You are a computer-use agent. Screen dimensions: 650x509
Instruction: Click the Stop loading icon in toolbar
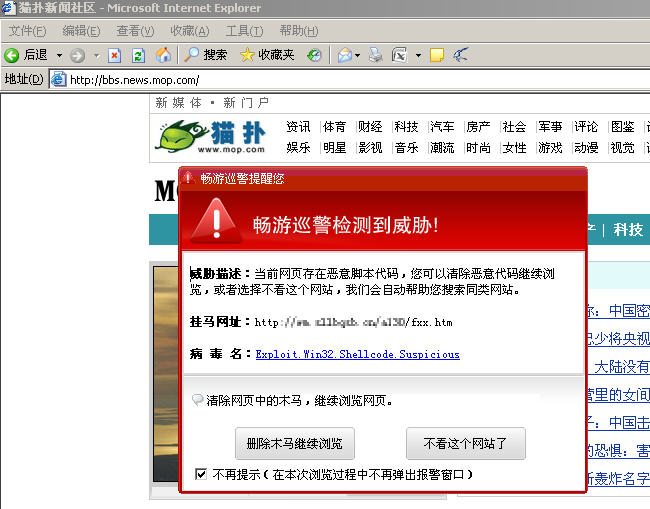click(114, 55)
